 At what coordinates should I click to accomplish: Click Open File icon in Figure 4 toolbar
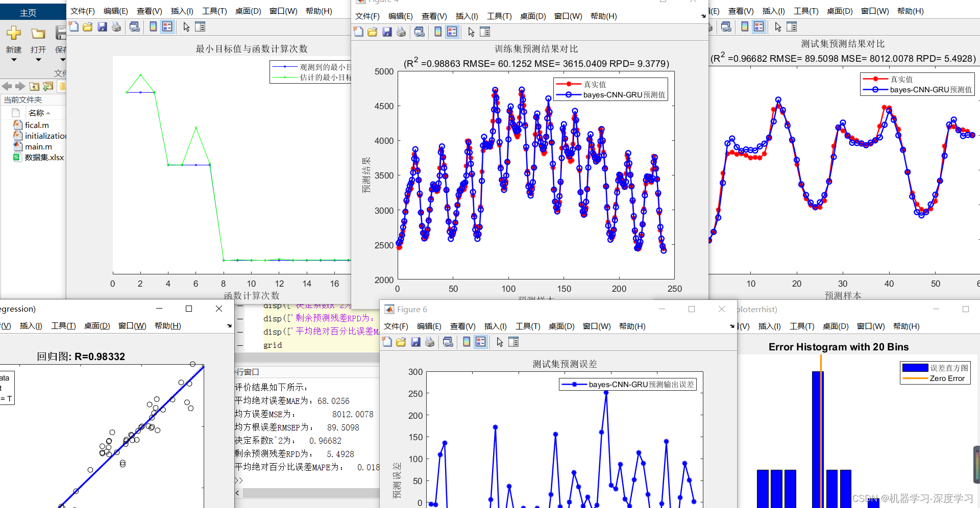(373, 32)
